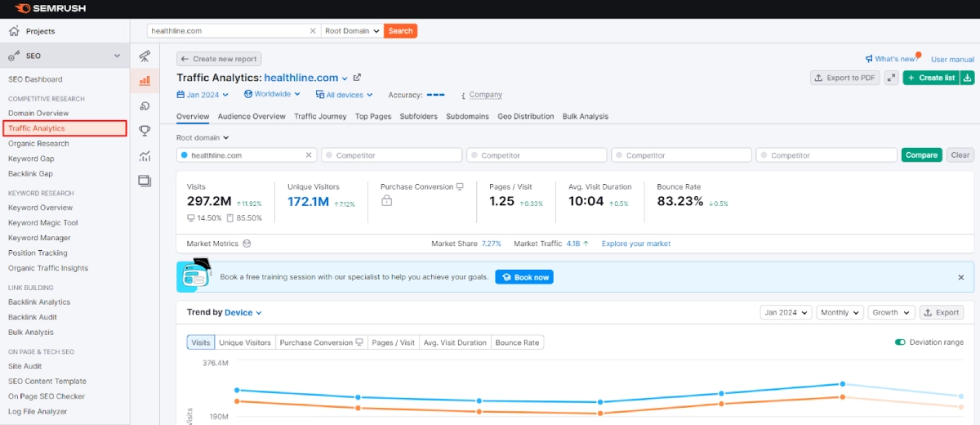Click Export to PDF
Screen dimensions: 980x425
coord(844,78)
